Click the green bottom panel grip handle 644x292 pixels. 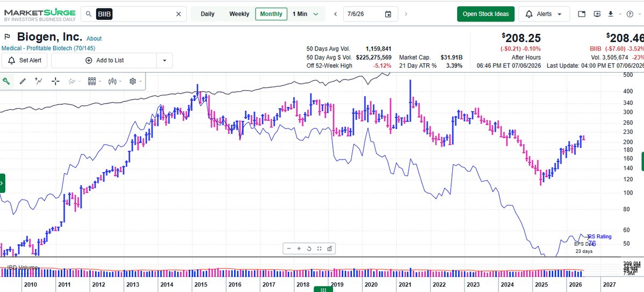(x=323, y=289)
